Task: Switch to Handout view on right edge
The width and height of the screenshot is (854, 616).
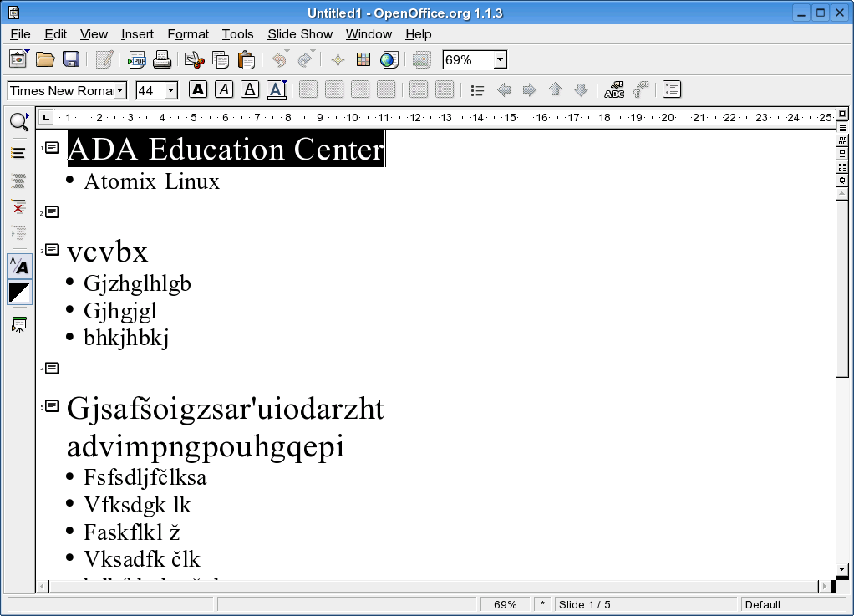Action: pos(842,167)
